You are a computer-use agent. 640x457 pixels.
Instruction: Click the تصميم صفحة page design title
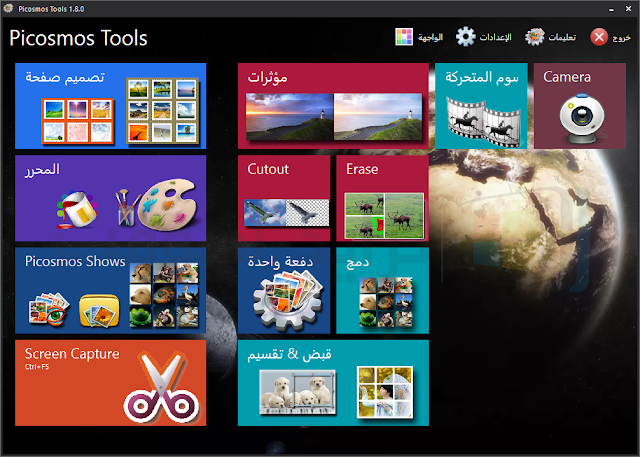coord(65,78)
